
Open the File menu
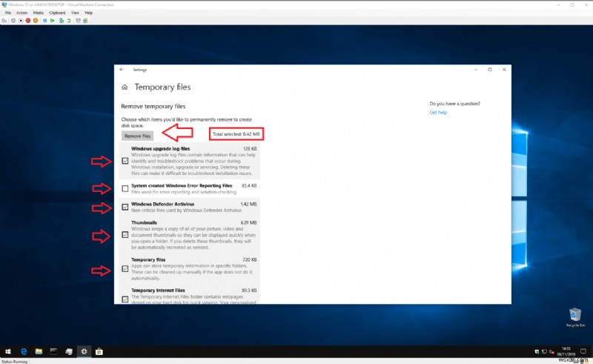(x=8, y=13)
